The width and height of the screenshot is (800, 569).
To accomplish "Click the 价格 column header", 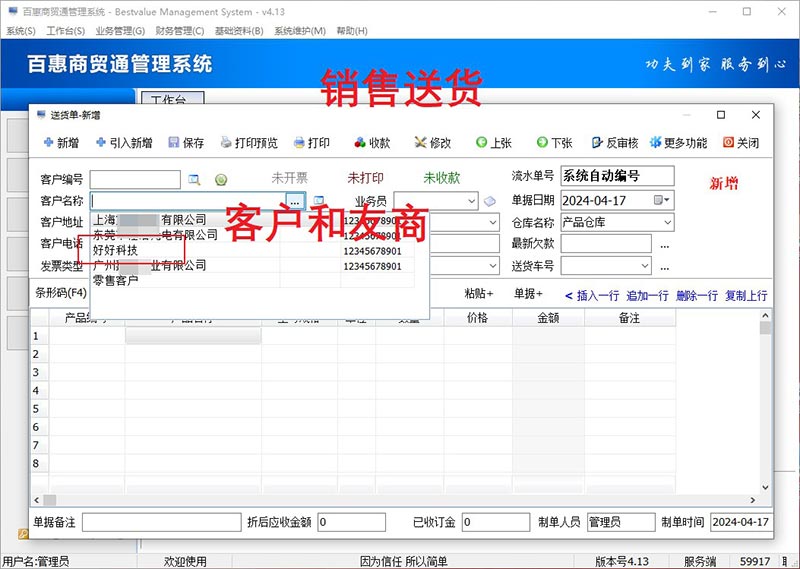I will tap(478, 318).
